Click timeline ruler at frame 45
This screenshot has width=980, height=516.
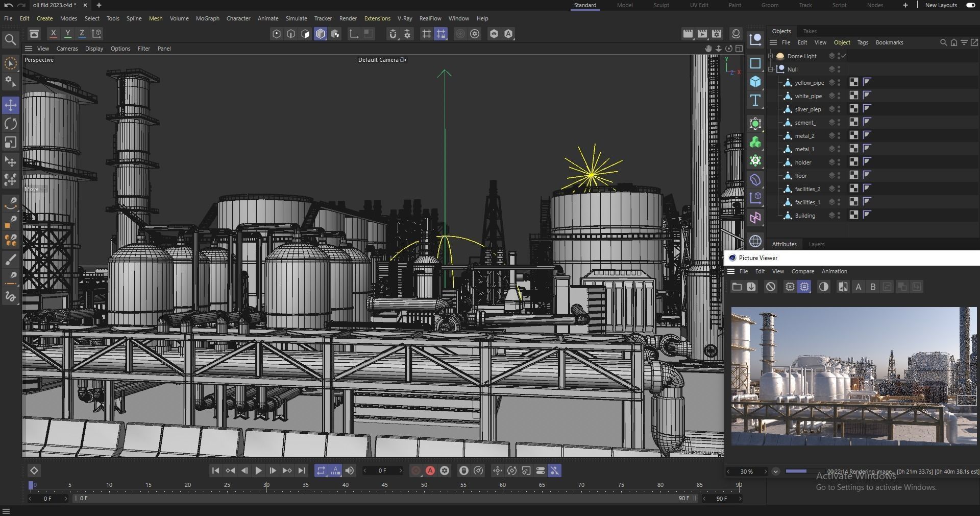[384, 485]
